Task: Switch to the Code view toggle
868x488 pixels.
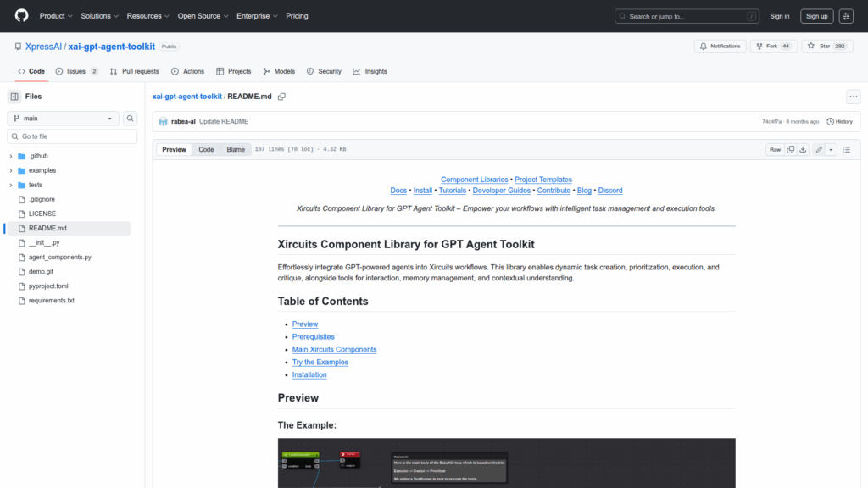Action: tap(206, 149)
